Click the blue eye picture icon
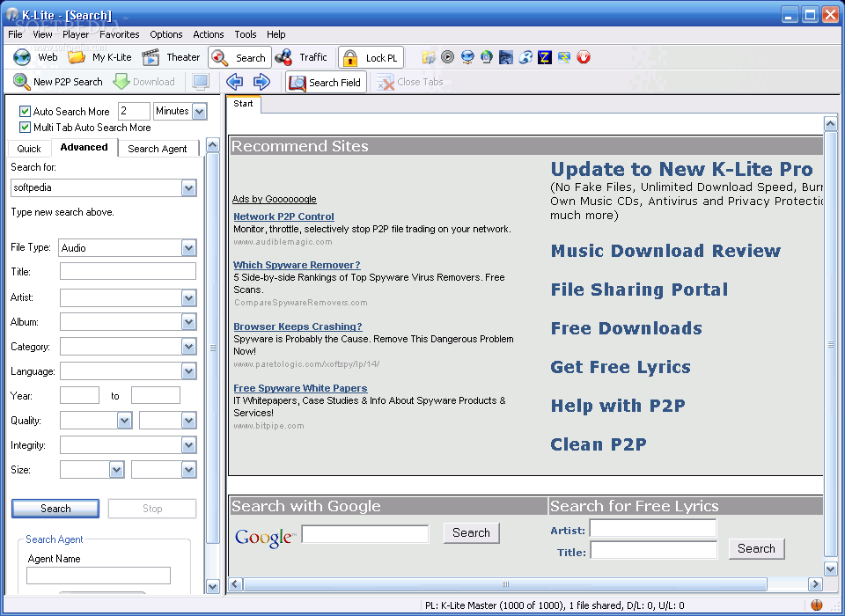The height and width of the screenshot is (616, 845). (x=506, y=57)
